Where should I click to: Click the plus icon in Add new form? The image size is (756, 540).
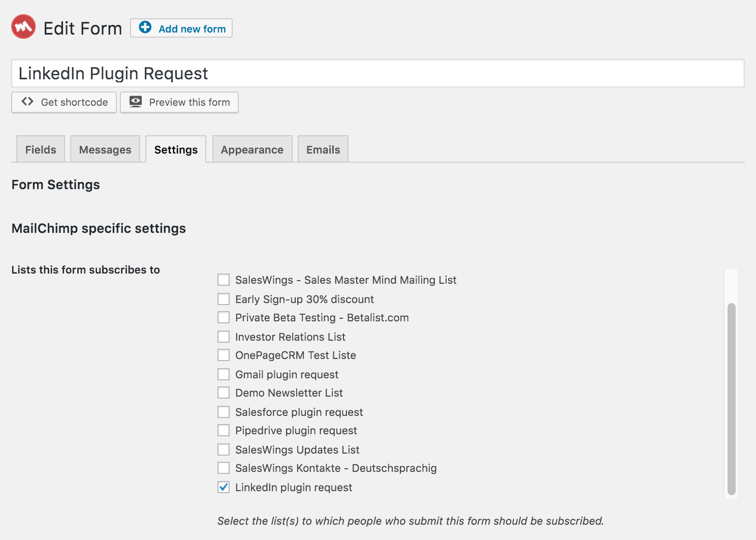pyautogui.click(x=145, y=27)
